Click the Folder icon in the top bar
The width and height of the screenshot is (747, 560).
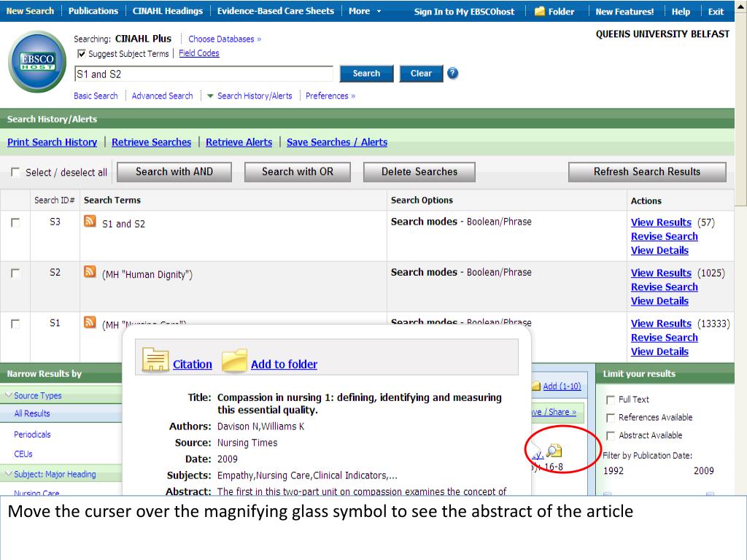[x=540, y=11]
